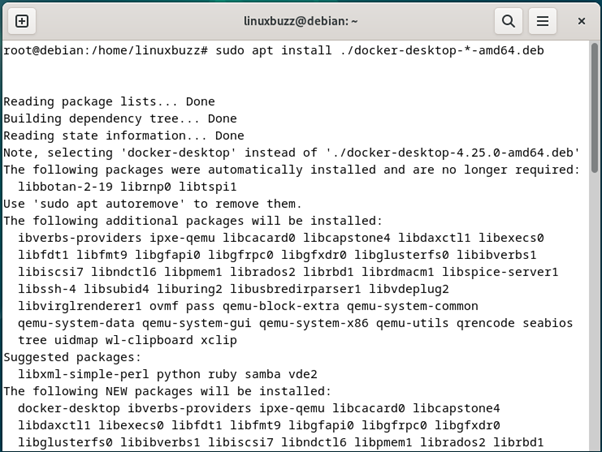Click the line starting 'libiscsi7 libndctl6 libpmem1'
Viewport: 602px width, 452px height.
pos(288,272)
